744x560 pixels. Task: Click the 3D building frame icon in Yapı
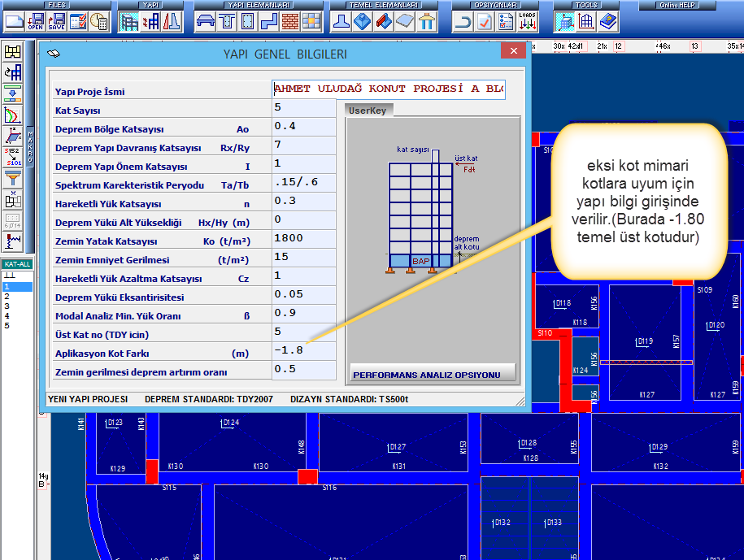tap(129, 22)
